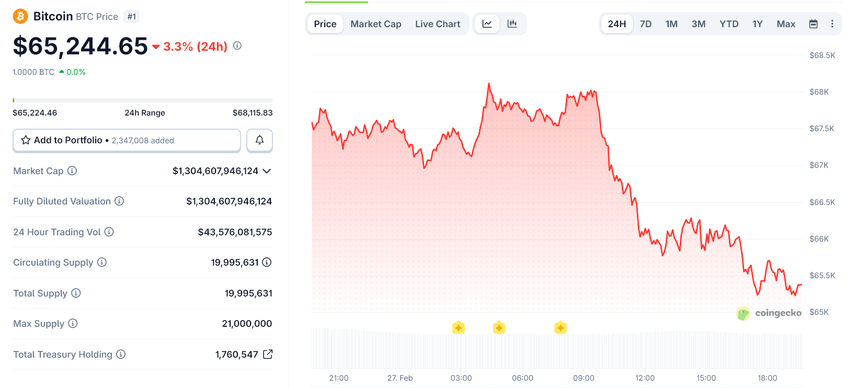This screenshot has width=868, height=388.
Task: Click the 24h Range progress bar
Action: tap(143, 100)
